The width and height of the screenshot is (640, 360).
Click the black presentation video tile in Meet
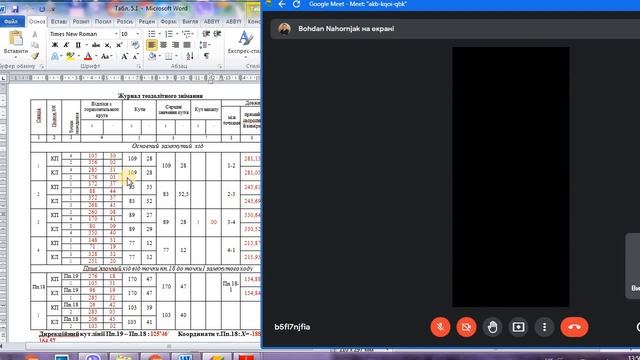(511, 177)
